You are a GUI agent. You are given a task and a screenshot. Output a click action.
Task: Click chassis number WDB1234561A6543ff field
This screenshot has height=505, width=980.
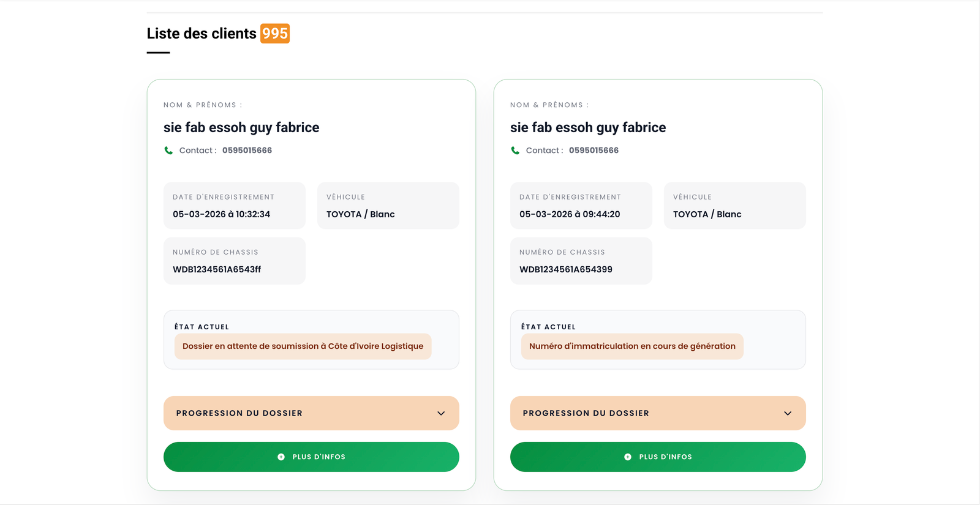click(235, 261)
